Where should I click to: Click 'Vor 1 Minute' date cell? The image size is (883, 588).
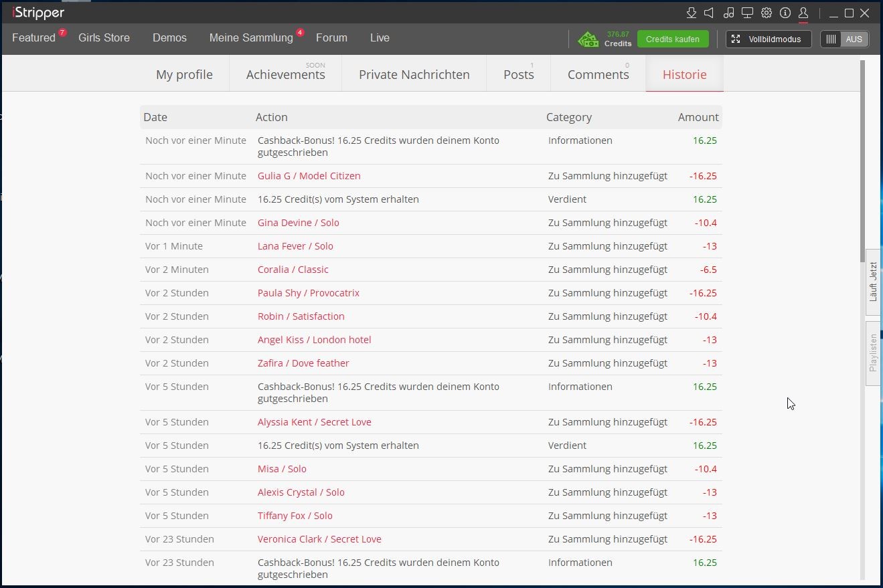coord(174,246)
